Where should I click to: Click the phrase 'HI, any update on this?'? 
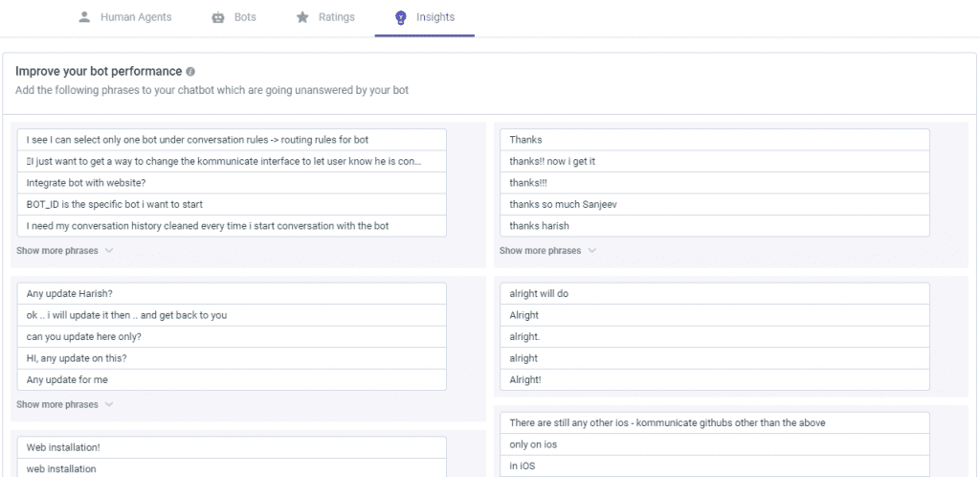[x=232, y=358]
